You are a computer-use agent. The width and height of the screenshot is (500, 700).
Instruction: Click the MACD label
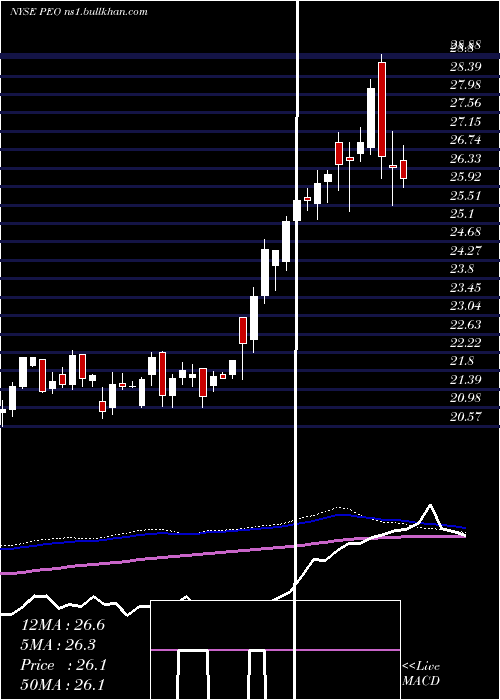(421, 681)
